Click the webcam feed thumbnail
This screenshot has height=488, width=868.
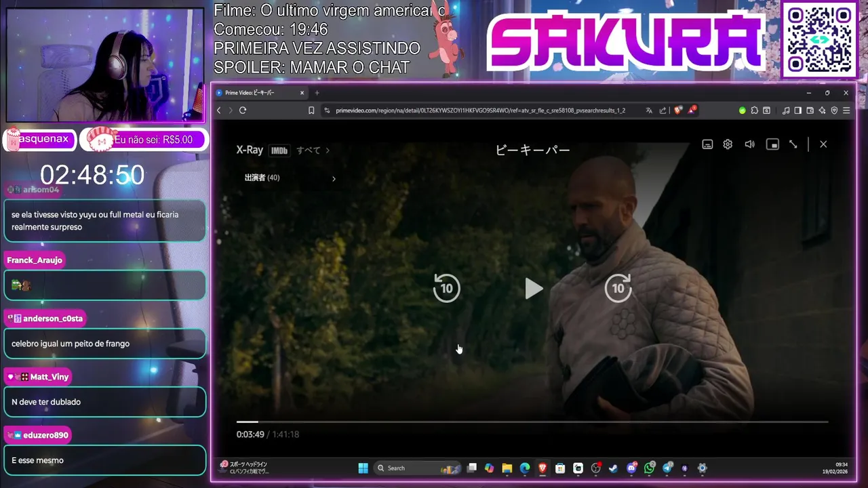[x=104, y=64]
